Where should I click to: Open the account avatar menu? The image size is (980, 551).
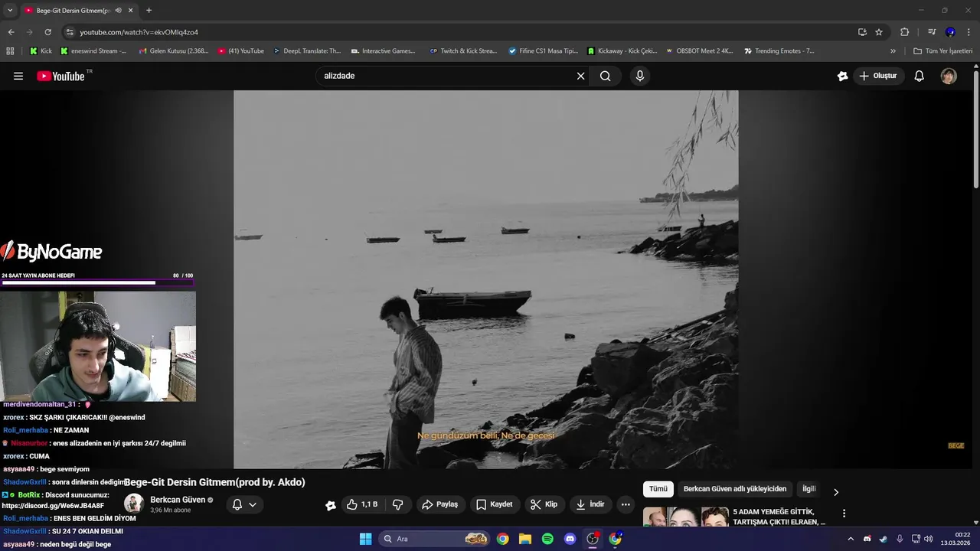949,76
